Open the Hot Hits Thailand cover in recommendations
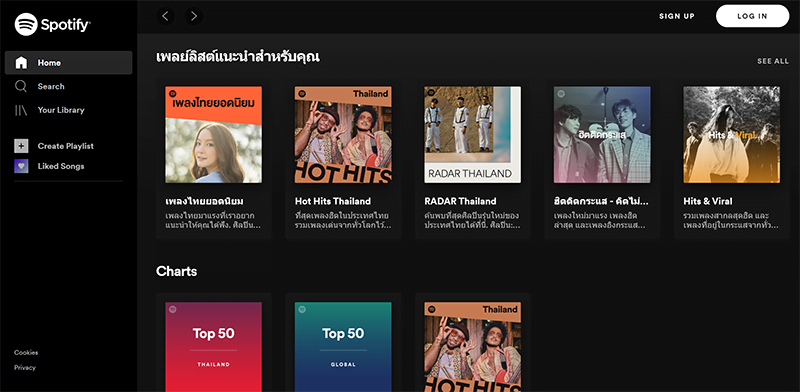Screen dimensions: 800x392 pyautogui.click(x=343, y=134)
